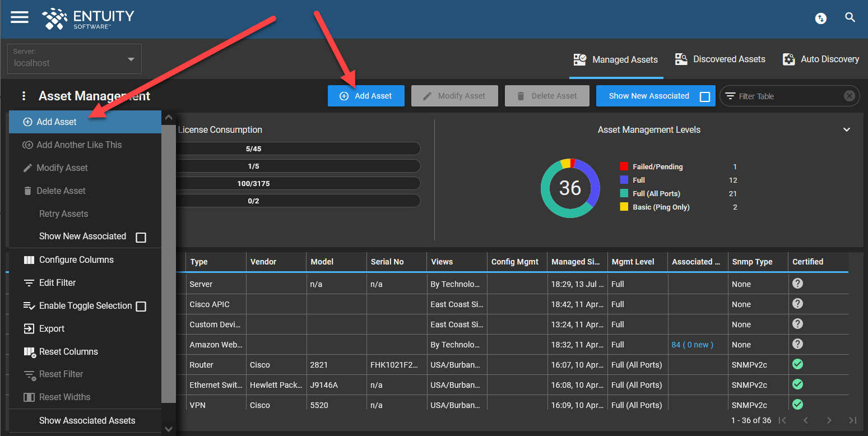
Task: Open the search tool
Action: [x=850, y=17]
